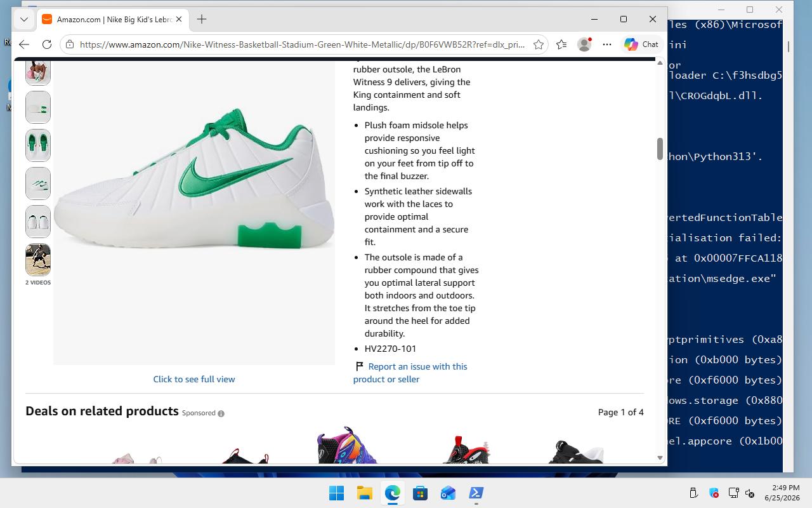Select the white heel-view pair thumbnail

pyautogui.click(x=38, y=222)
